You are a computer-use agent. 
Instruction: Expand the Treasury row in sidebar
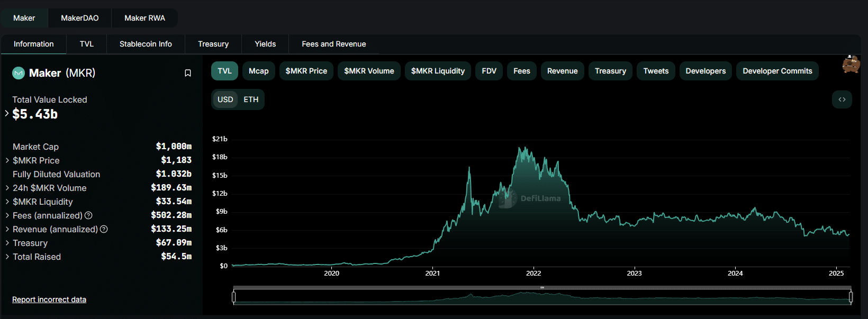tap(7, 243)
